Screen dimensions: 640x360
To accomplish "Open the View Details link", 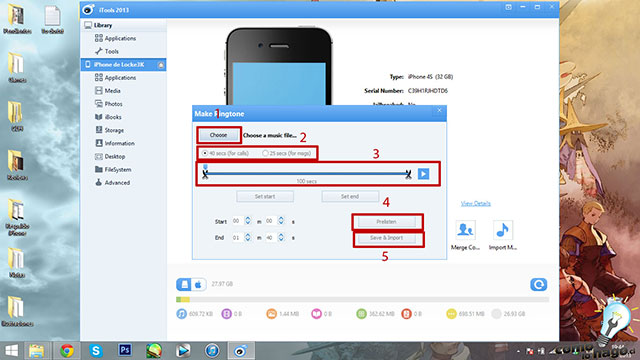I will coord(476,203).
